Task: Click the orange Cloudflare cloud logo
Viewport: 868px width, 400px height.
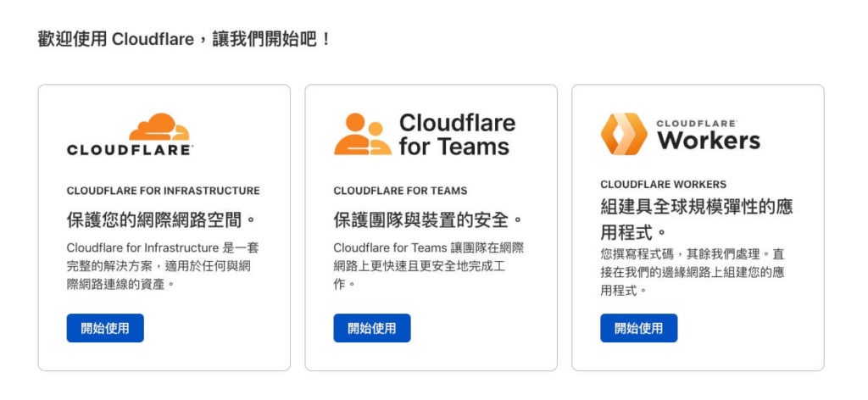Action: 159,126
